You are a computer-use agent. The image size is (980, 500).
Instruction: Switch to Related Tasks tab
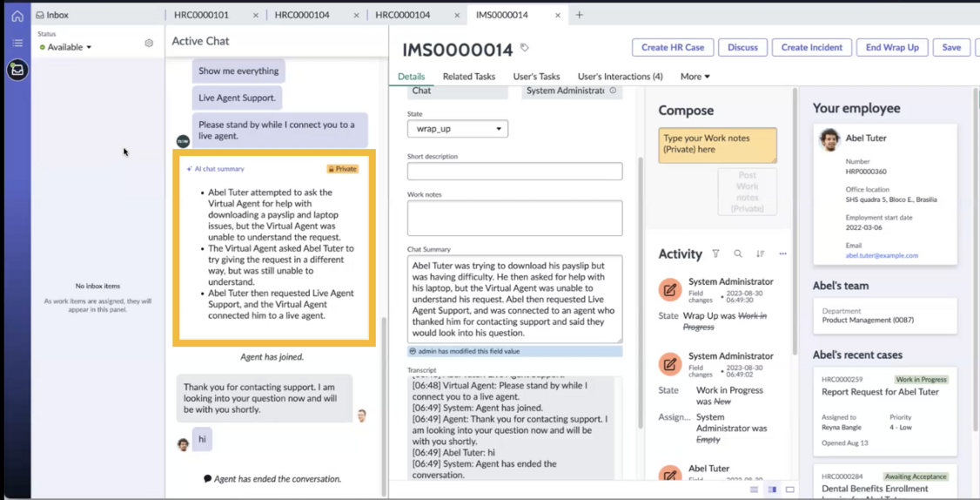[469, 77]
